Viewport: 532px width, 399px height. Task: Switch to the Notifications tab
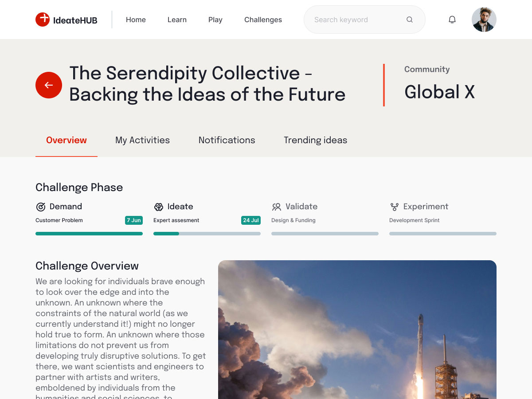point(227,140)
